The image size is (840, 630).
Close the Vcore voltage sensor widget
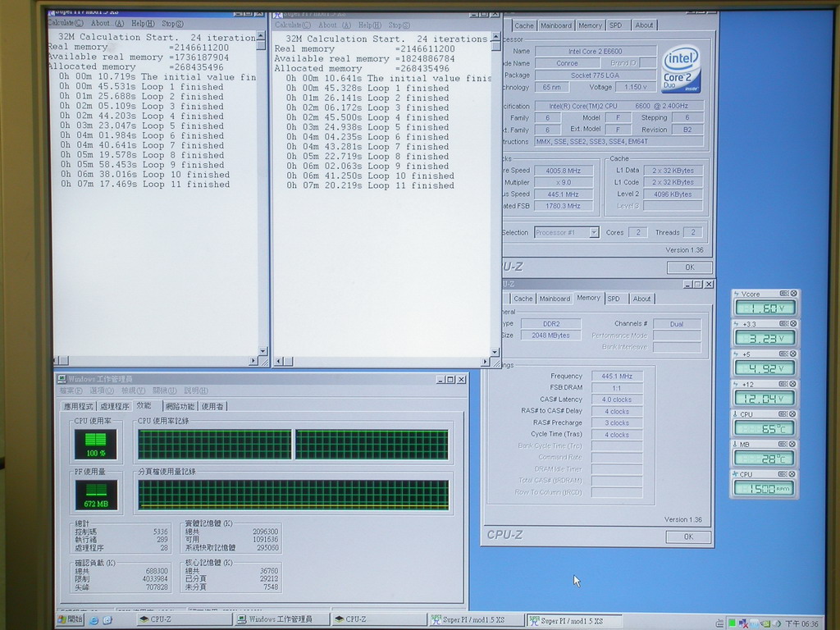pyautogui.click(x=793, y=294)
